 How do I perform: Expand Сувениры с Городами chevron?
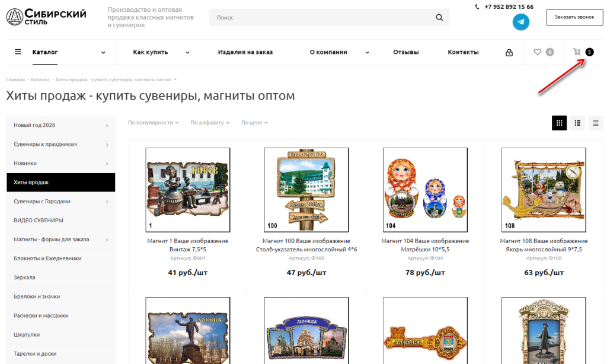[x=107, y=202]
